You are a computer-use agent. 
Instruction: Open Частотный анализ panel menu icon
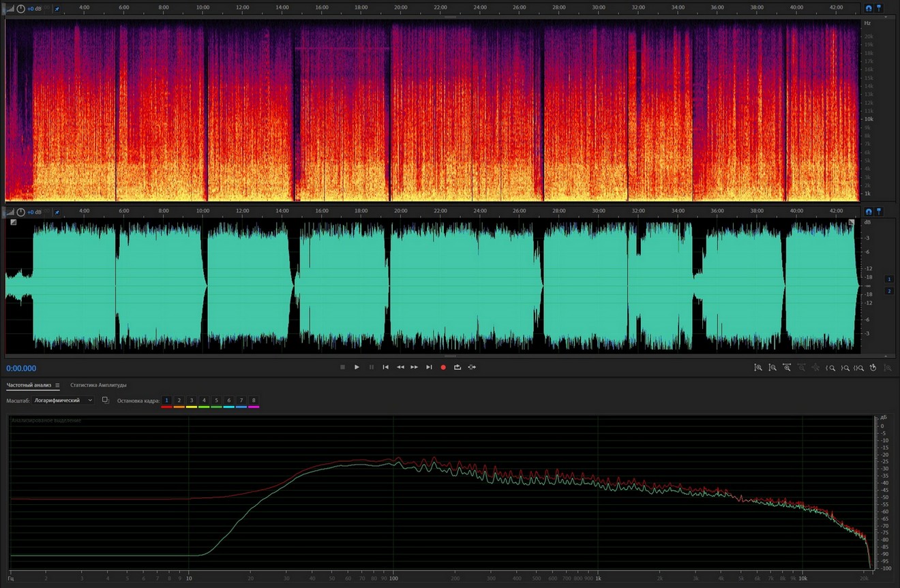click(57, 385)
